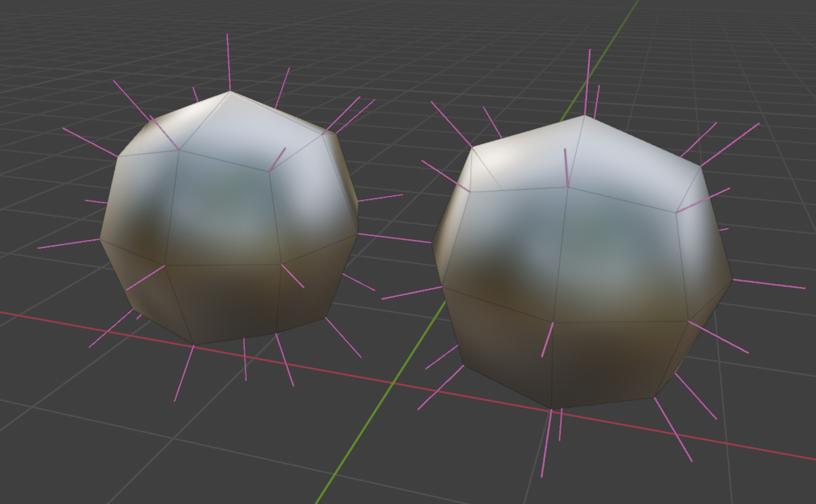Click the topmost vertex of right sphere
This screenshot has height=504, width=816.
coord(585,116)
